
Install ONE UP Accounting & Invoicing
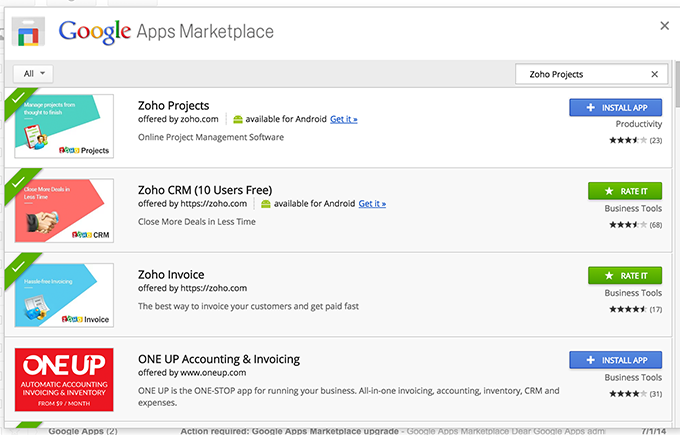click(615, 360)
